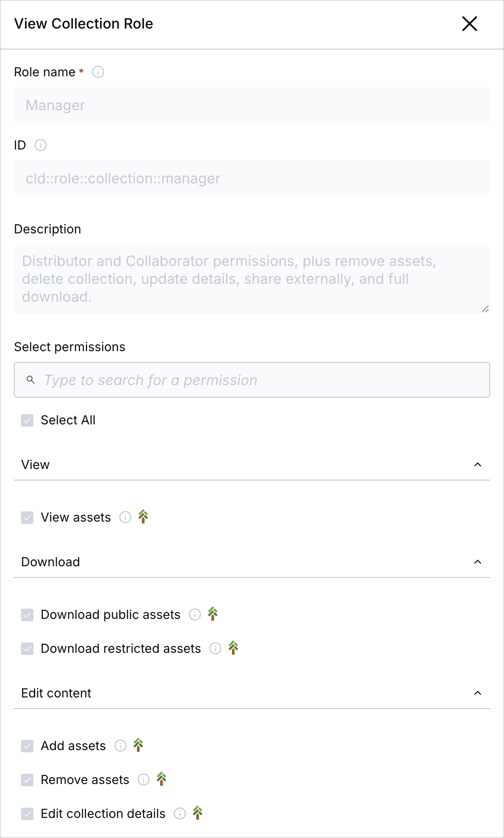Click the info icon beside ID label
This screenshot has height=838, width=504.
41,145
